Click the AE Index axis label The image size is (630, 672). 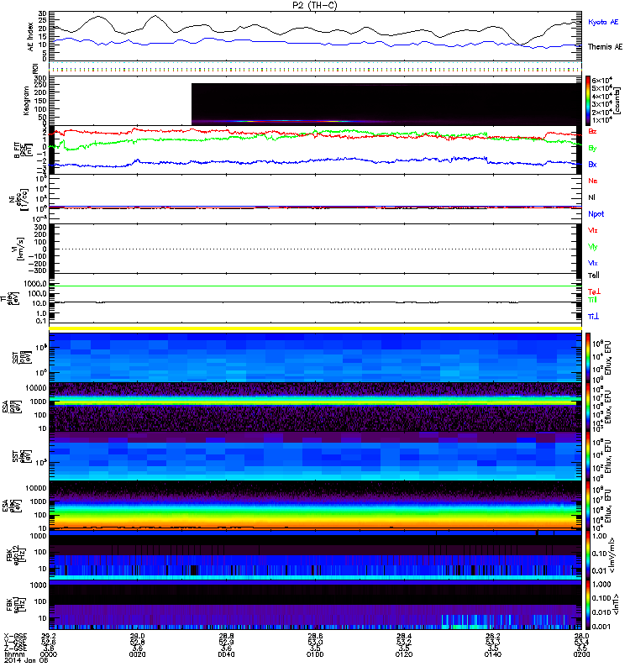coord(30,37)
